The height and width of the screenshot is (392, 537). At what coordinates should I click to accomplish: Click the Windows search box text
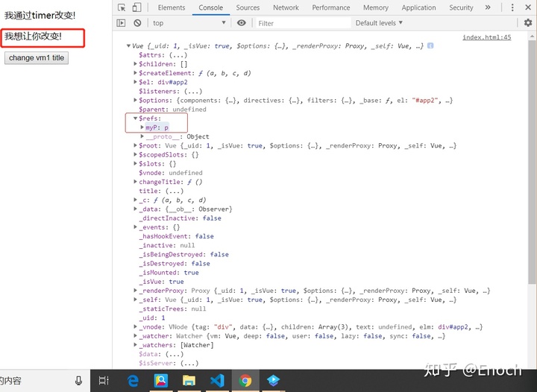[x=10, y=381]
